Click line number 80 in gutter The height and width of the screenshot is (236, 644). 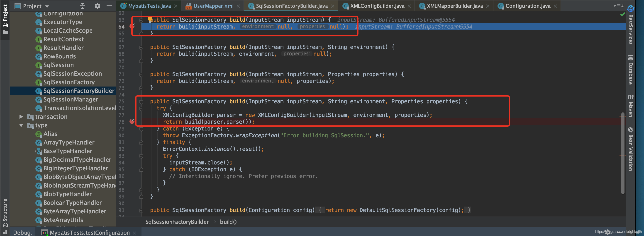click(121, 135)
